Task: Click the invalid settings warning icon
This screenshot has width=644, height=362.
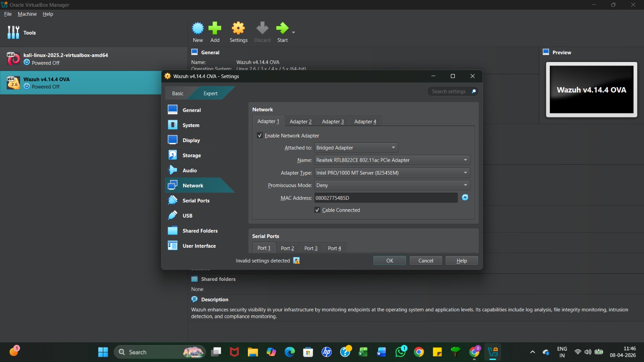Action: [297, 261]
